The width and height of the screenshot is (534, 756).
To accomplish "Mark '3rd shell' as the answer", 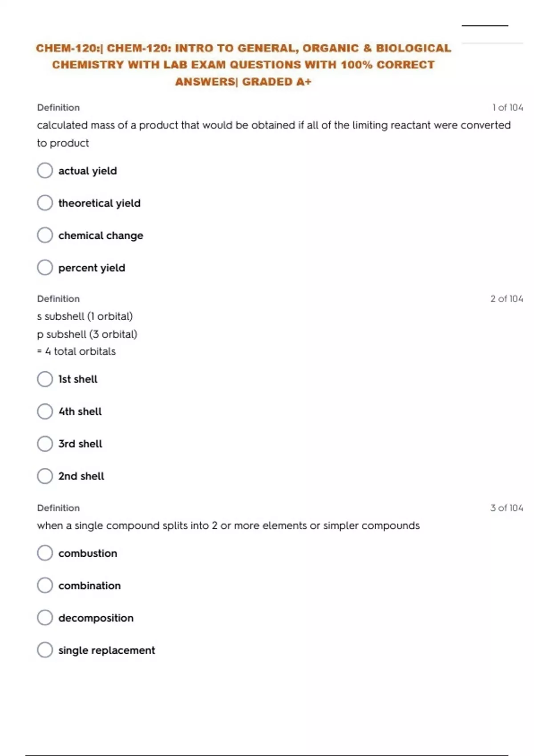I will pyautogui.click(x=45, y=444).
